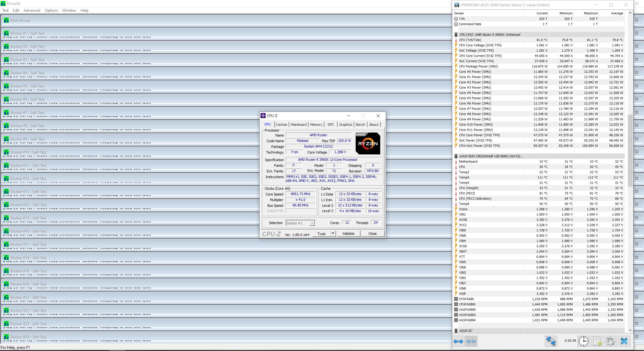Click Worker #5 Self-Test window icon
644x351 pixels.
(x=6, y=86)
